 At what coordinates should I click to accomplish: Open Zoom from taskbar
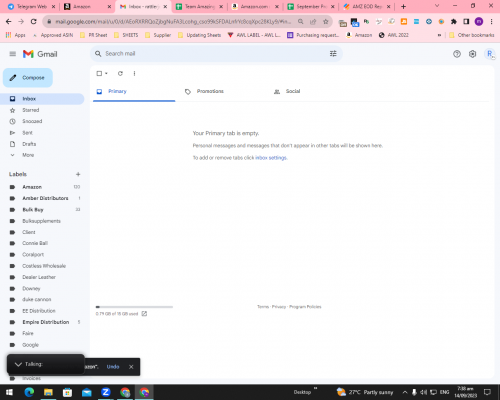(106, 392)
